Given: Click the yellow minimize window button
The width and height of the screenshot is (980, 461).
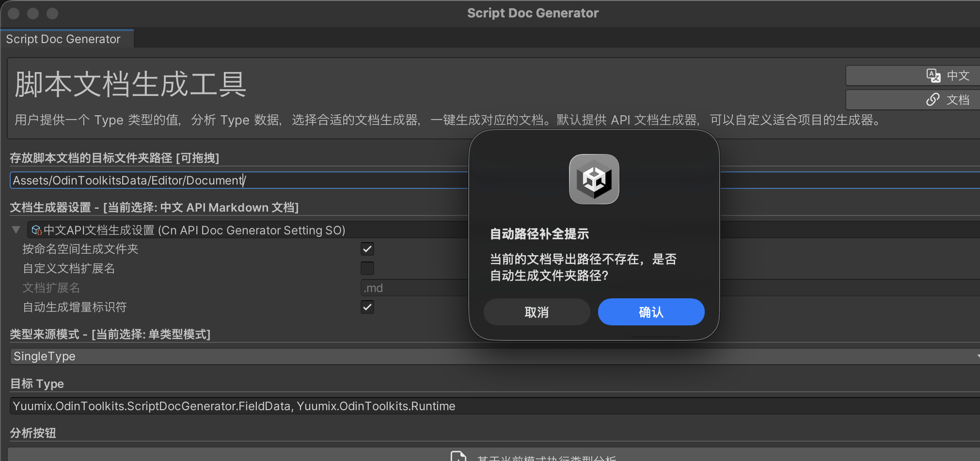Looking at the screenshot, I should (x=33, y=14).
